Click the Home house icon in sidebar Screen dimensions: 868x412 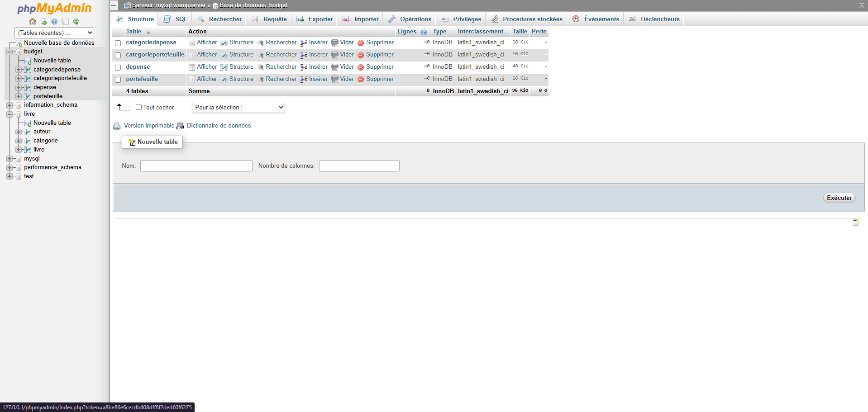pyautogui.click(x=33, y=21)
